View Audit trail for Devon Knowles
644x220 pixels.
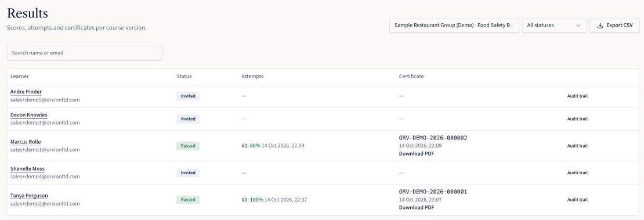(577, 119)
